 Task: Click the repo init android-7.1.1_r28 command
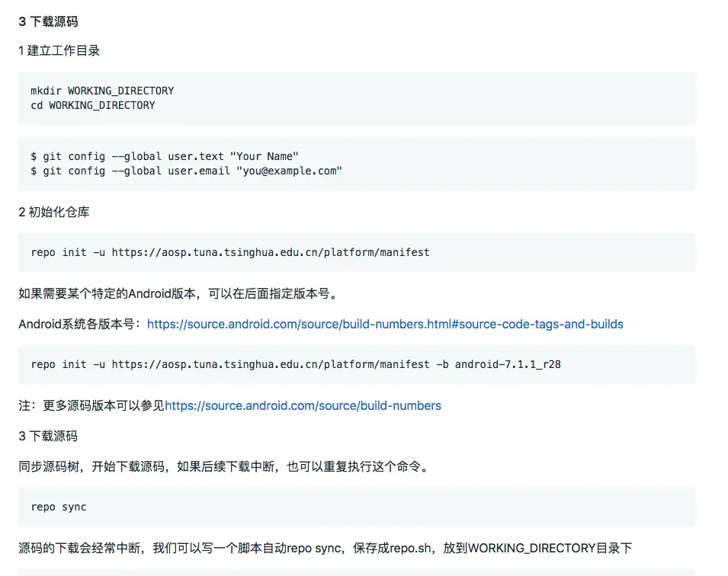pyautogui.click(x=295, y=364)
